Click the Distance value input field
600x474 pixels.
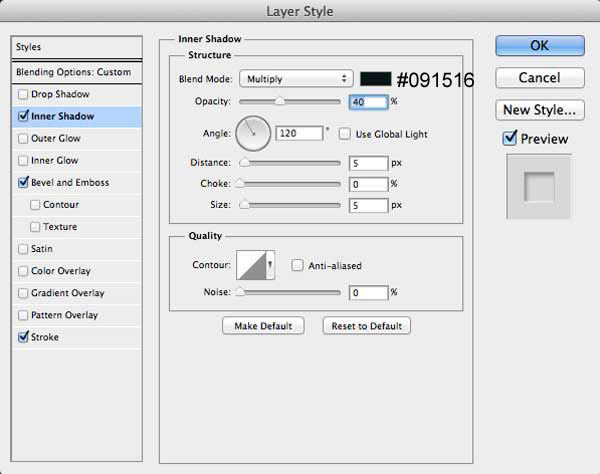pyautogui.click(x=368, y=163)
